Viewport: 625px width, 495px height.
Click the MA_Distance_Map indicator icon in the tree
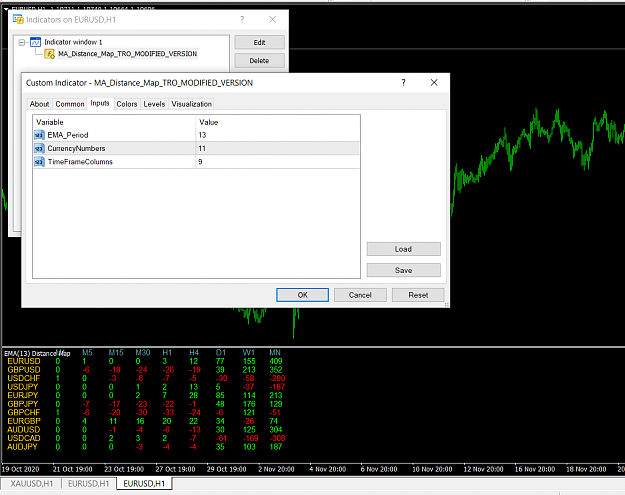click(x=49, y=54)
